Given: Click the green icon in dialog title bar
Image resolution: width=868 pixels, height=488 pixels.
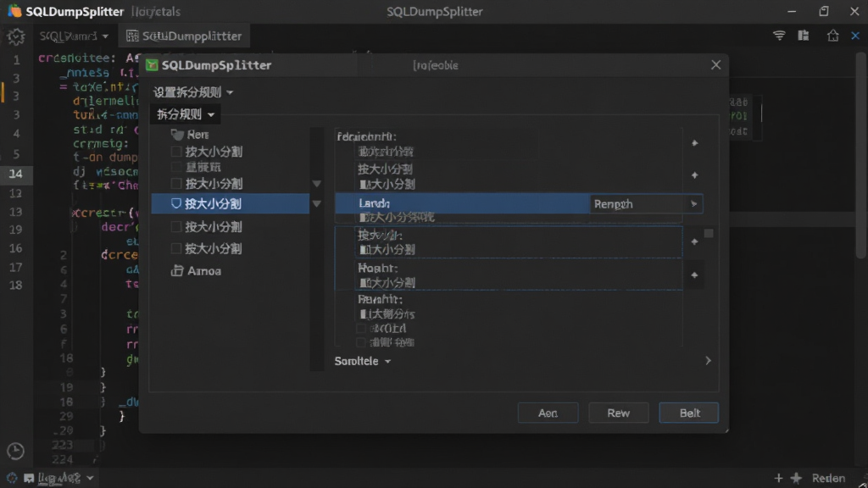Looking at the screenshot, I should click(152, 64).
